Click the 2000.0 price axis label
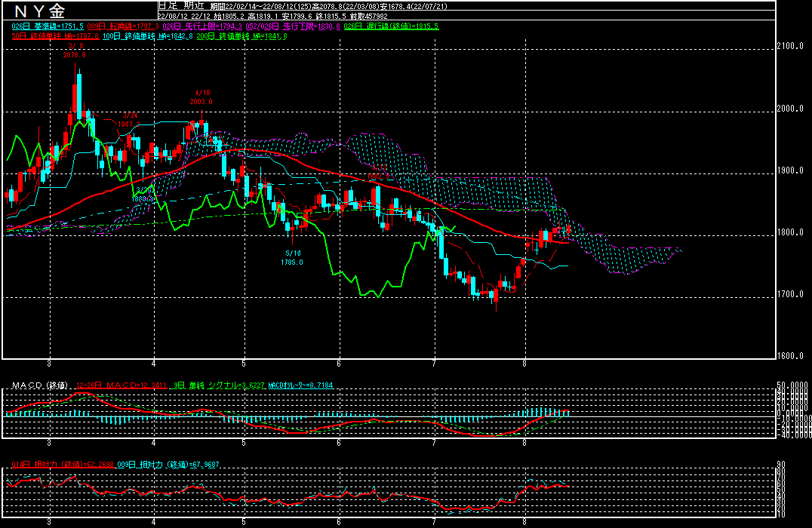 coord(790,108)
